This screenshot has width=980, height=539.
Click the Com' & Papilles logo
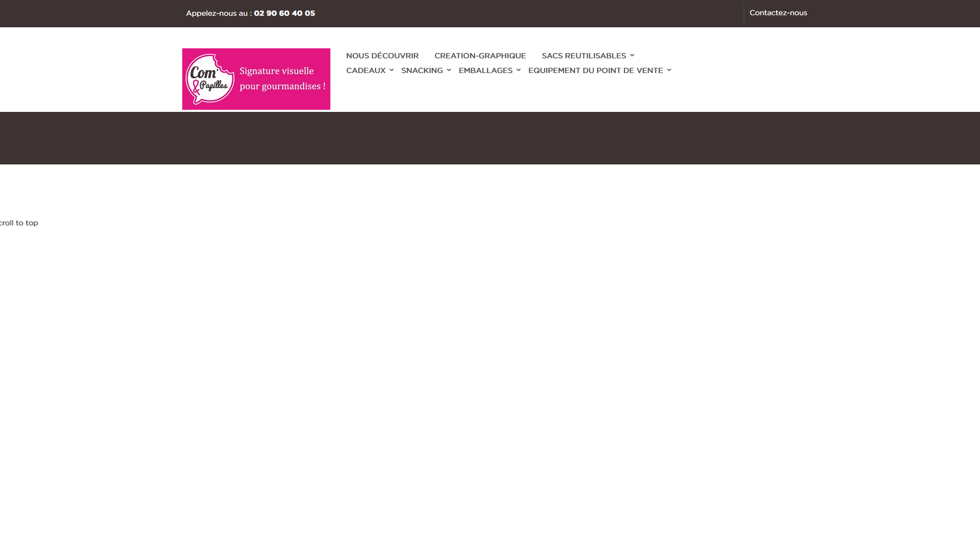point(256,79)
